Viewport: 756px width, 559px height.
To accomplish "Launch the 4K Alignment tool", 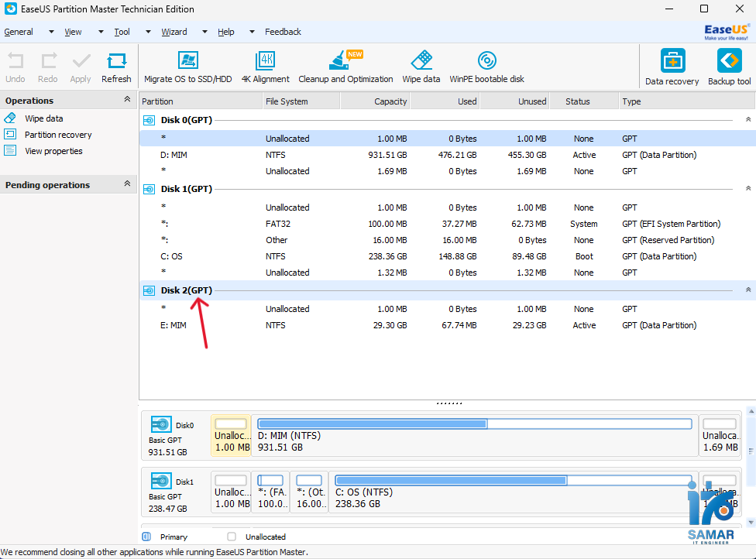I will click(263, 67).
